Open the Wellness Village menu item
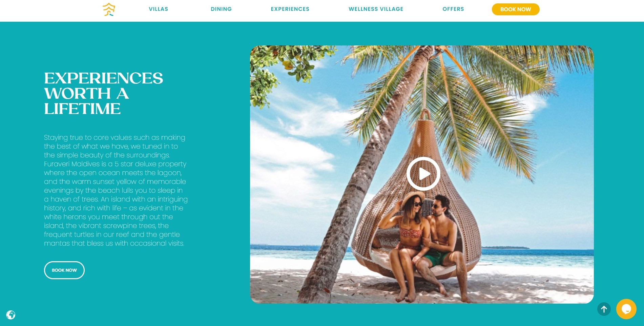Image resolution: width=644 pixels, height=326 pixels. tap(376, 9)
